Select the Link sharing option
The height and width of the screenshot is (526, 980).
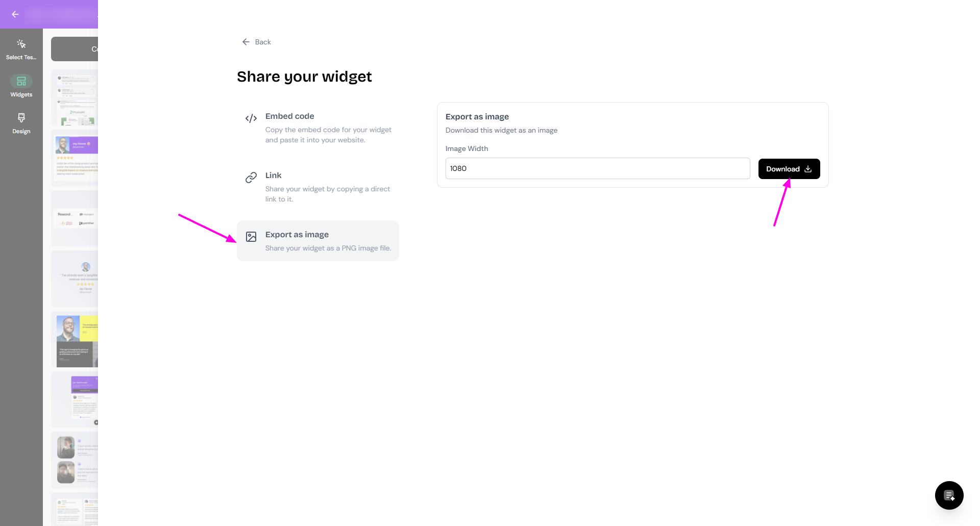317,187
